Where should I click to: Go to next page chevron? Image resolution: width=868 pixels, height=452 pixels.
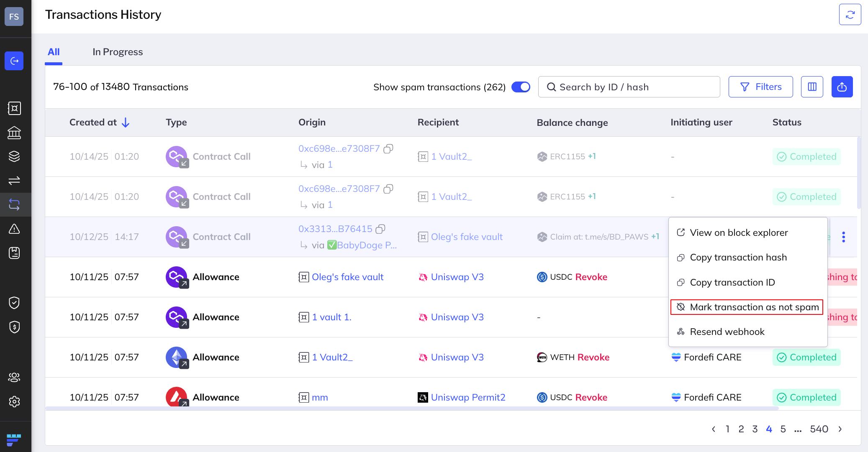pyautogui.click(x=840, y=429)
